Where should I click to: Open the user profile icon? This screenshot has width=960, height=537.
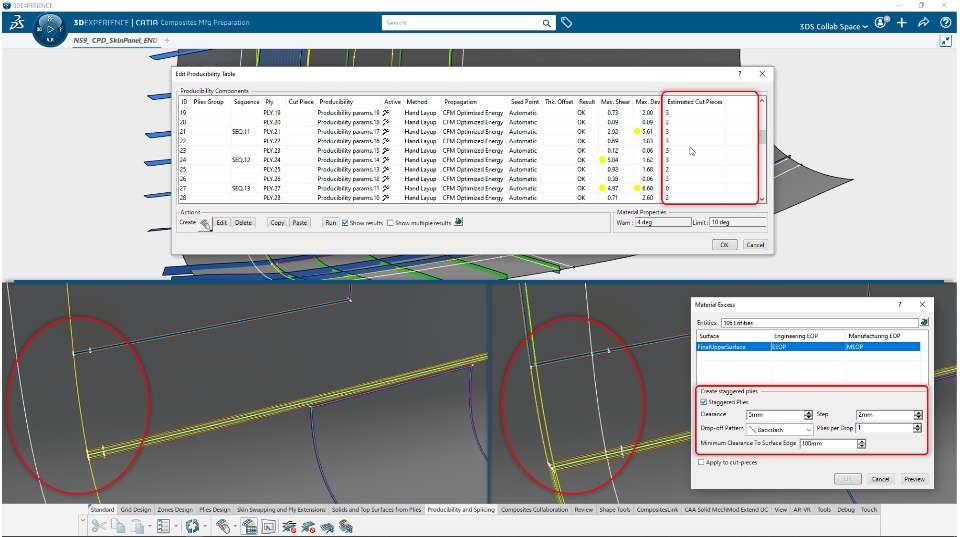[x=882, y=23]
